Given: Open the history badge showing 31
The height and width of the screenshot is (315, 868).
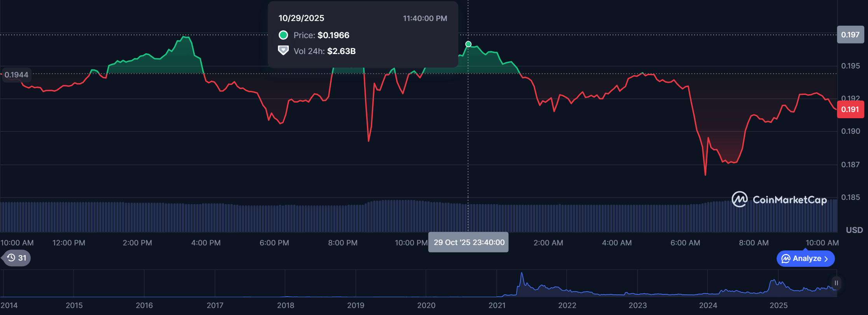Looking at the screenshot, I should point(16,258).
